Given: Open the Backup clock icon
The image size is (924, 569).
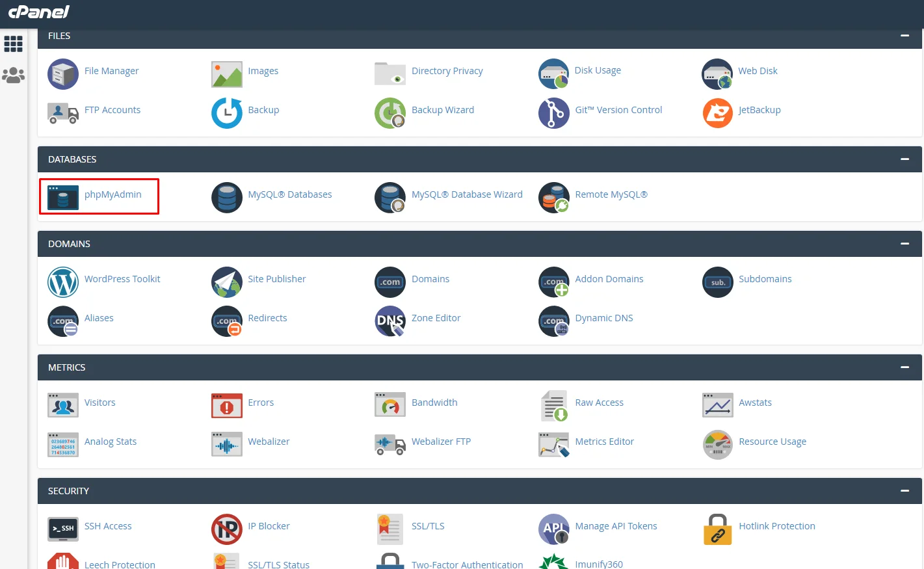Looking at the screenshot, I should (x=227, y=113).
